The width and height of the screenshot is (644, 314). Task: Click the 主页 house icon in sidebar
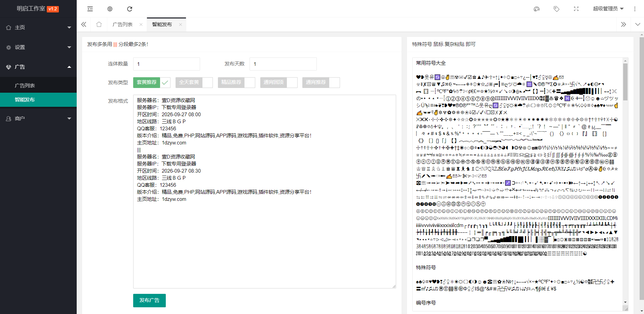[x=9, y=28]
